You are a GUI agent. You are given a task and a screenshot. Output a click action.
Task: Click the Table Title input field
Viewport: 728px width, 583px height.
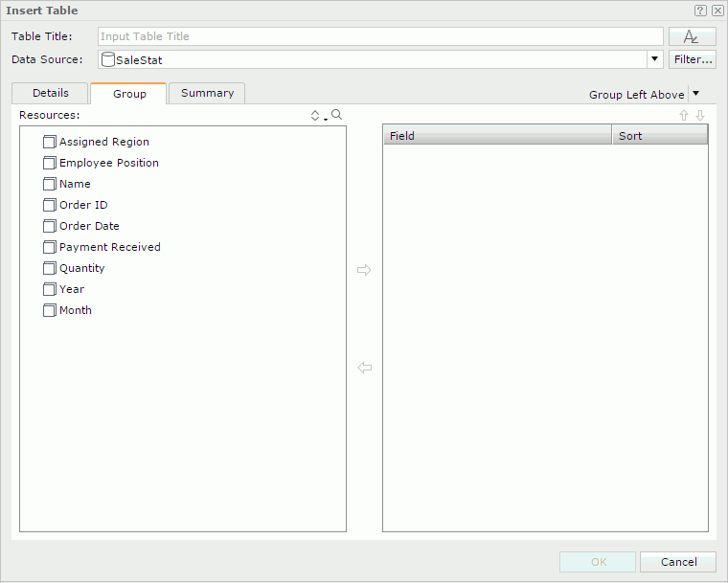pyautogui.click(x=380, y=36)
